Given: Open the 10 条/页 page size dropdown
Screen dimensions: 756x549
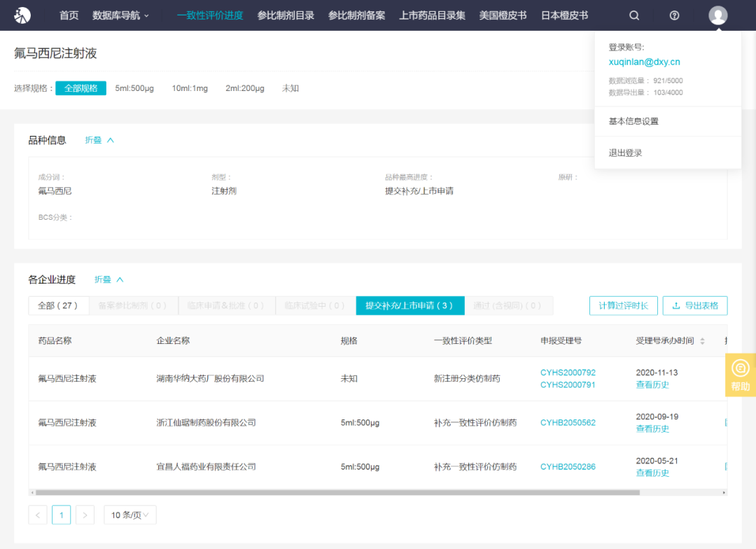Looking at the screenshot, I should coord(130,515).
